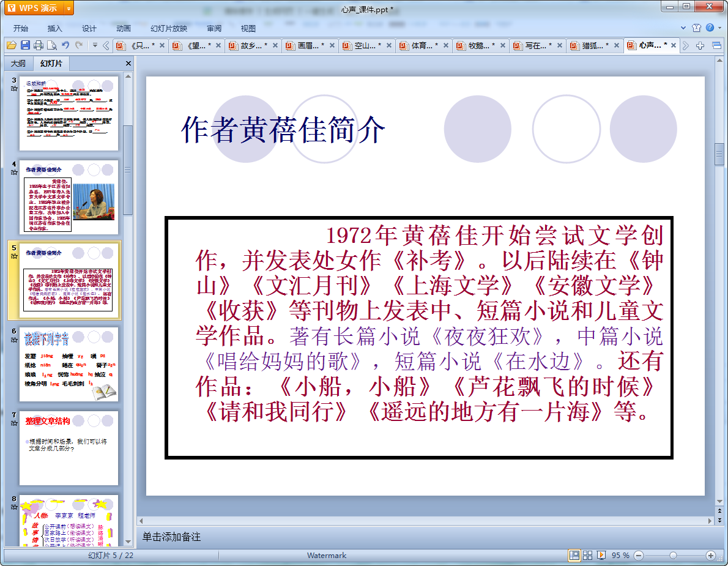Expand quick access toolbar customization arrow
Viewport: 728px width, 566px height.
95,45
